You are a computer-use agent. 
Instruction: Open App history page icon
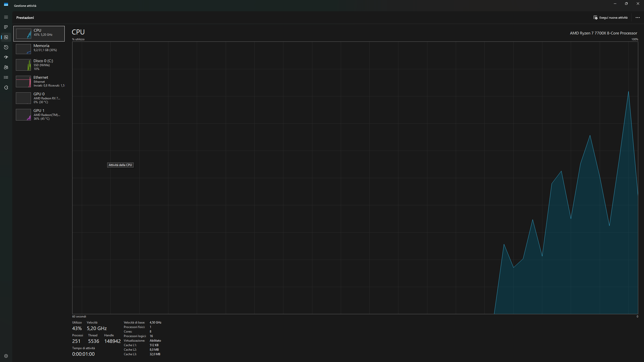pos(6,47)
